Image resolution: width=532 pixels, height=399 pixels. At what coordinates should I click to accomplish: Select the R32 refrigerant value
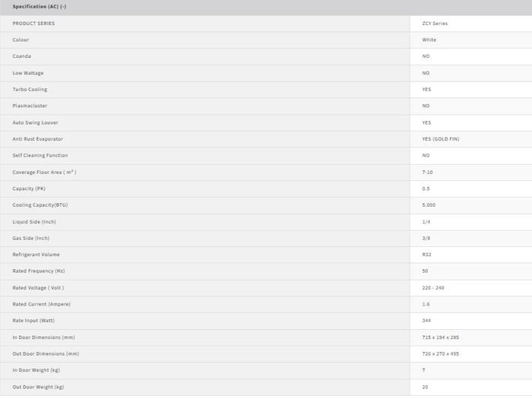click(426, 255)
